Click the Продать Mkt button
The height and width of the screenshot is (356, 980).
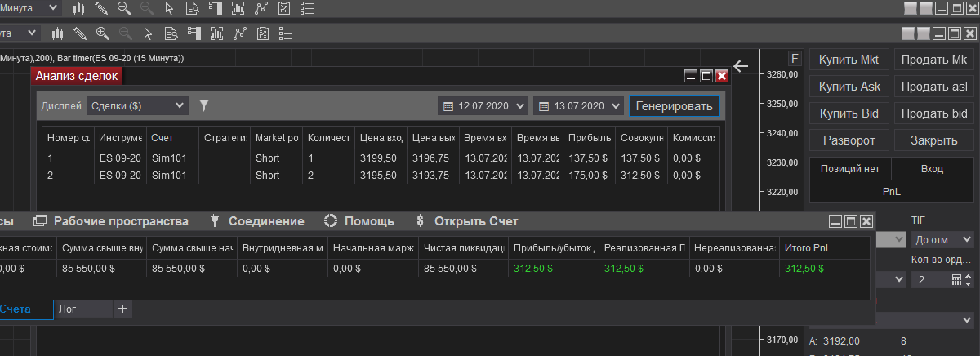934,60
